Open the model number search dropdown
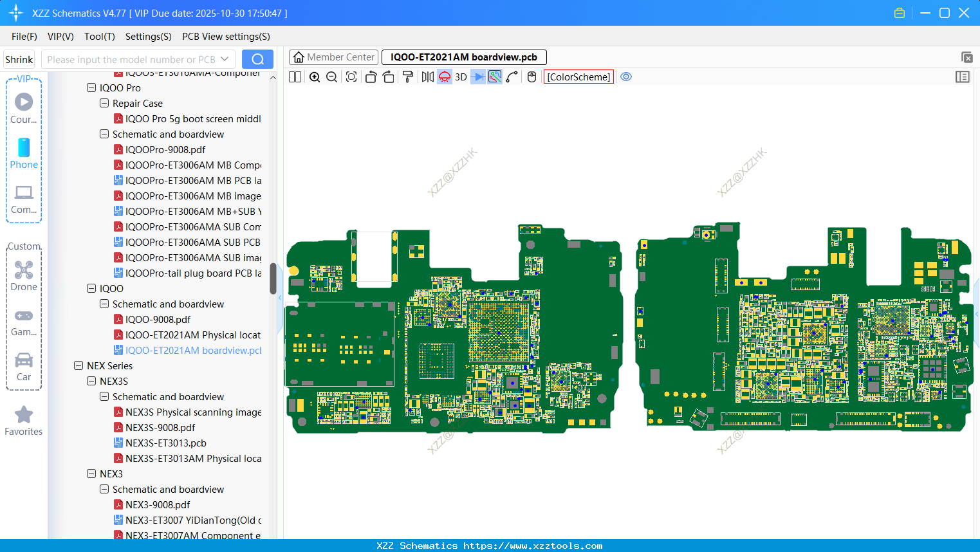Viewport: 980px width, 552px height. point(225,59)
